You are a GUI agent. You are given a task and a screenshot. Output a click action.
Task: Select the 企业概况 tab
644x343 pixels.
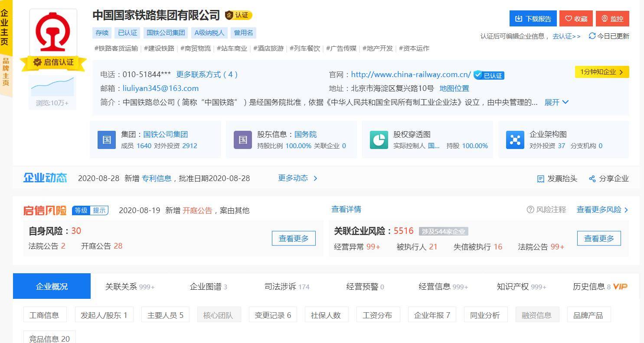[x=52, y=286]
